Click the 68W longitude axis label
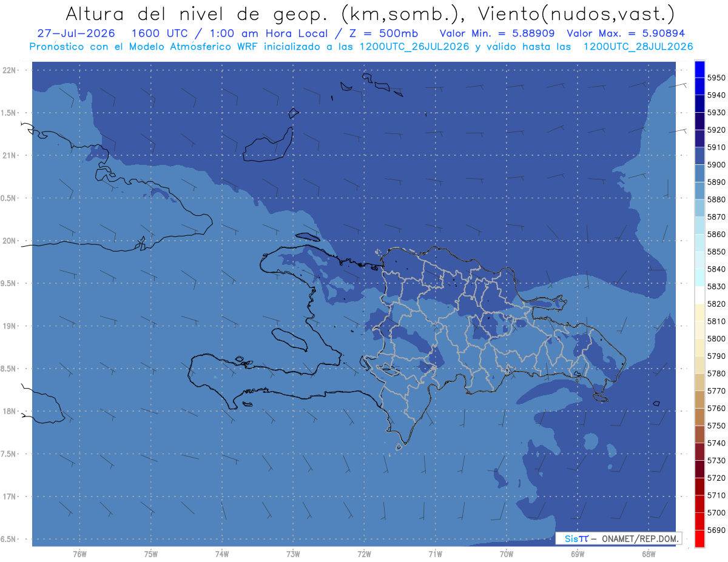The width and height of the screenshot is (728, 562). [x=649, y=554]
